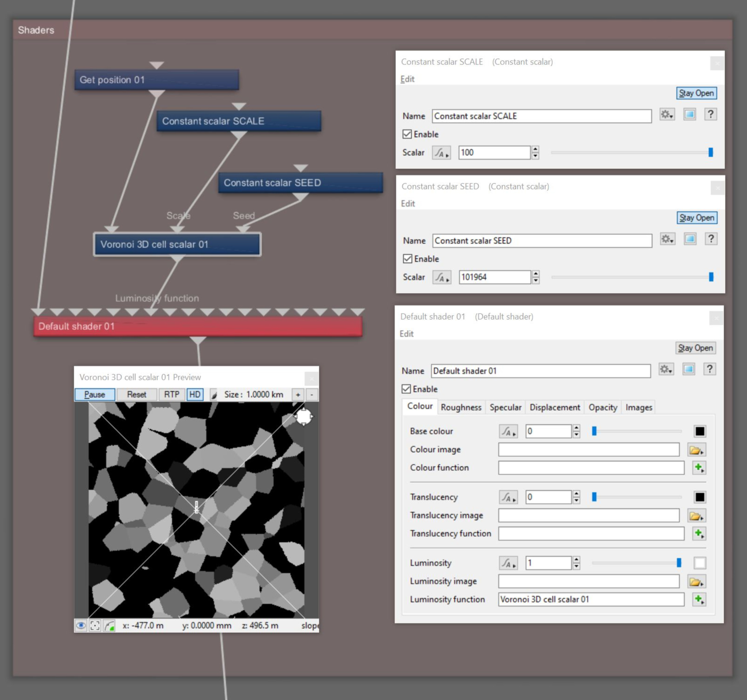747x700 pixels.
Task: Open the Luminosity white swatch
Action: point(699,563)
